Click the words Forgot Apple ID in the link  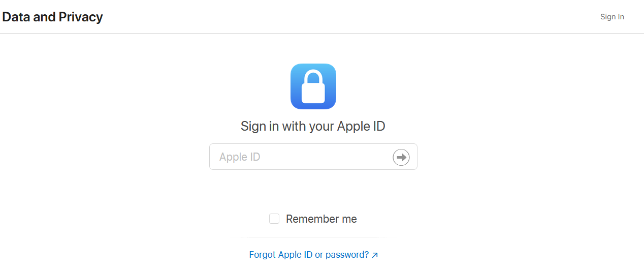[280, 255]
